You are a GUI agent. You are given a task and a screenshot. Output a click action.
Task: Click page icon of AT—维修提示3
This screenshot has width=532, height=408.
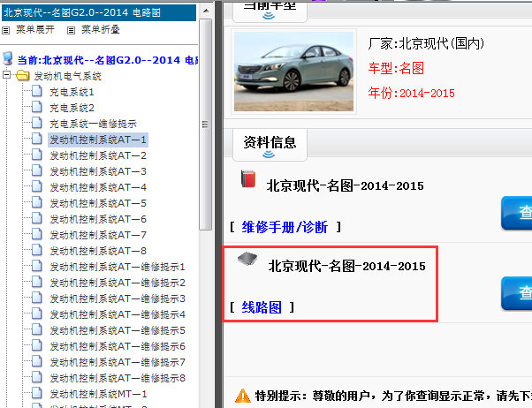(x=36, y=298)
